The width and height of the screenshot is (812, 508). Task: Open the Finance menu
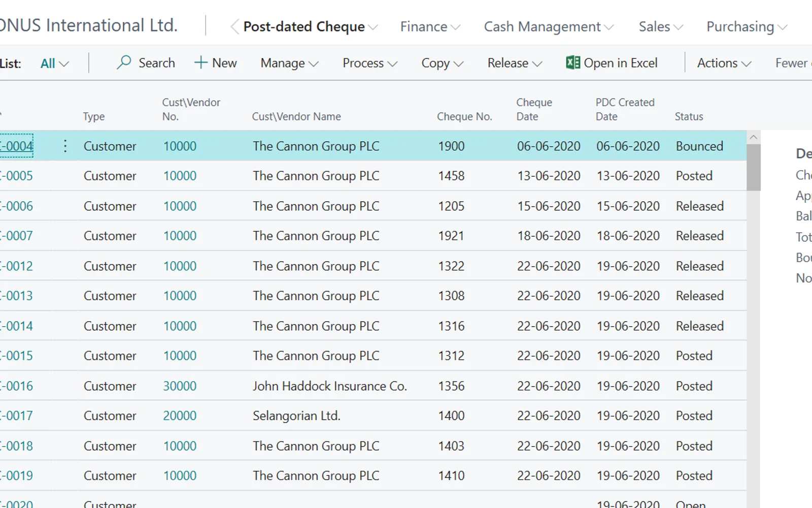(430, 26)
